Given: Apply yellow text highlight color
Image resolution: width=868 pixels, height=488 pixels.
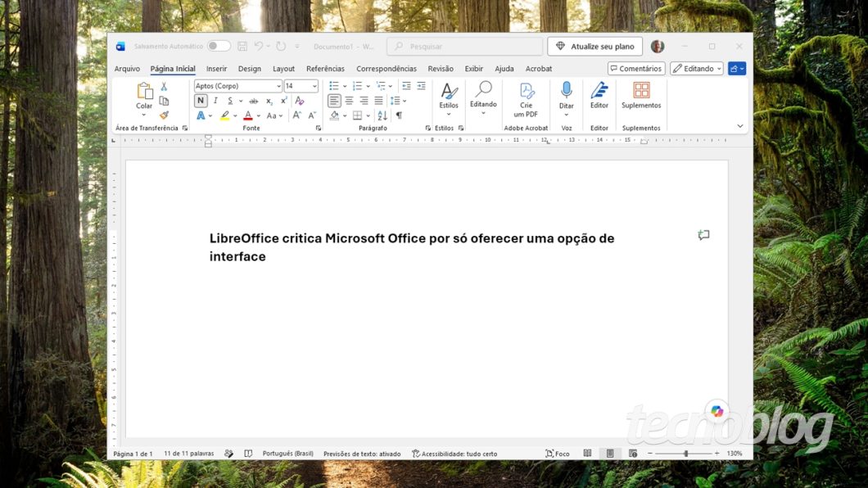Looking at the screenshot, I should pyautogui.click(x=224, y=115).
